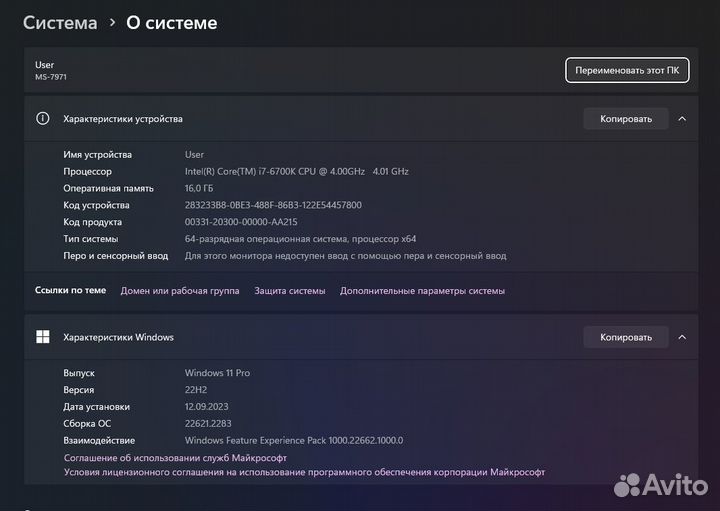Click the MS-7971 model text
The width and height of the screenshot is (720, 511).
[x=51, y=77]
